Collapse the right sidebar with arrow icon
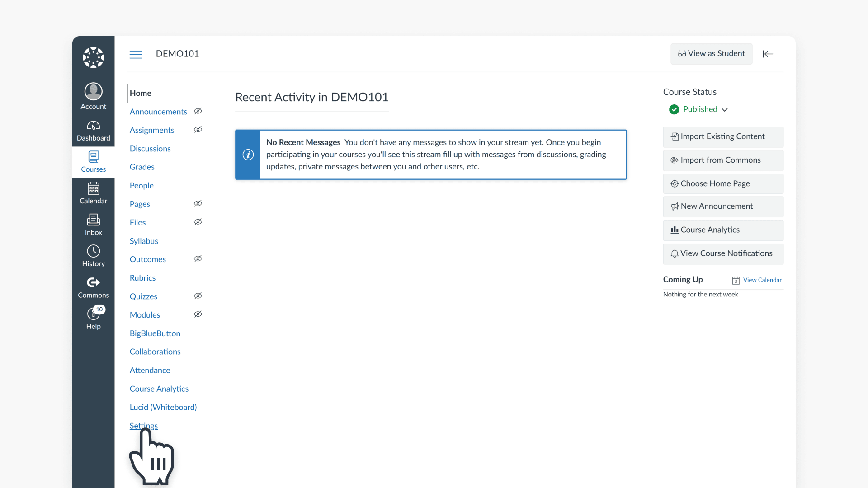The height and width of the screenshot is (488, 868). point(768,54)
